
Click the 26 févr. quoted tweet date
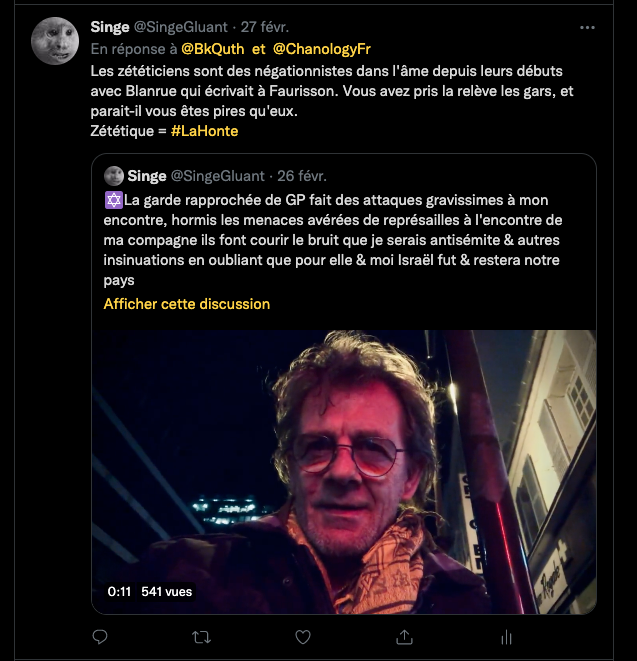[301, 176]
